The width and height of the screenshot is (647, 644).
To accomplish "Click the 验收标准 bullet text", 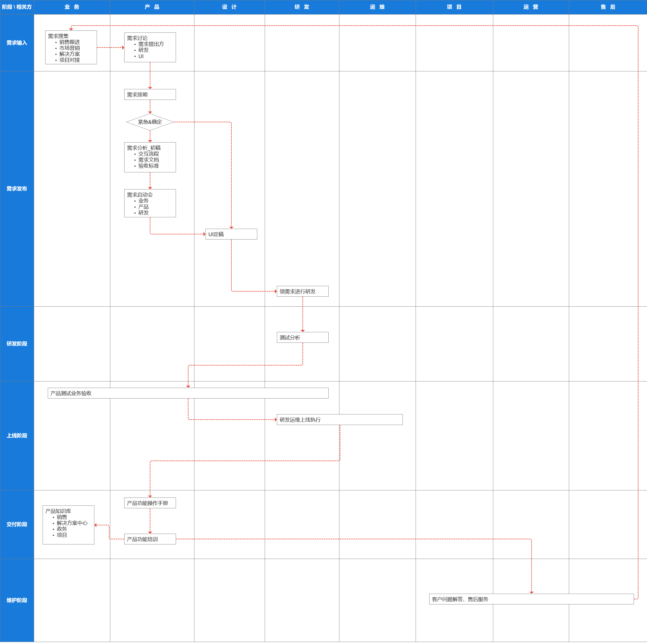I will pos(149,166).
